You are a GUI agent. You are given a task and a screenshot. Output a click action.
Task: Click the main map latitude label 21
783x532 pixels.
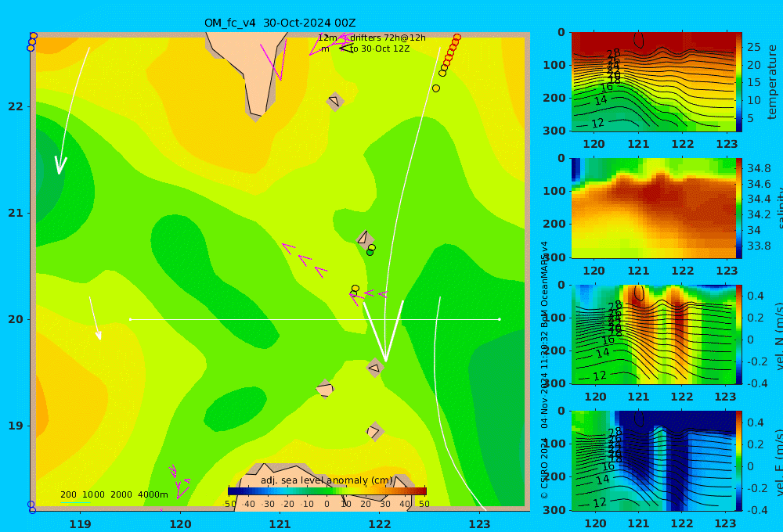coord(16,213)
